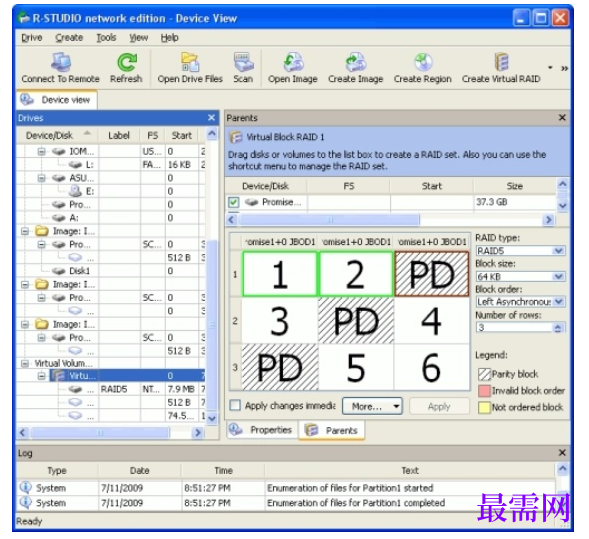Screen dimensions: 589x539
Task: Uncheck the Promise disk checkbox
Action: pos(234,202)
